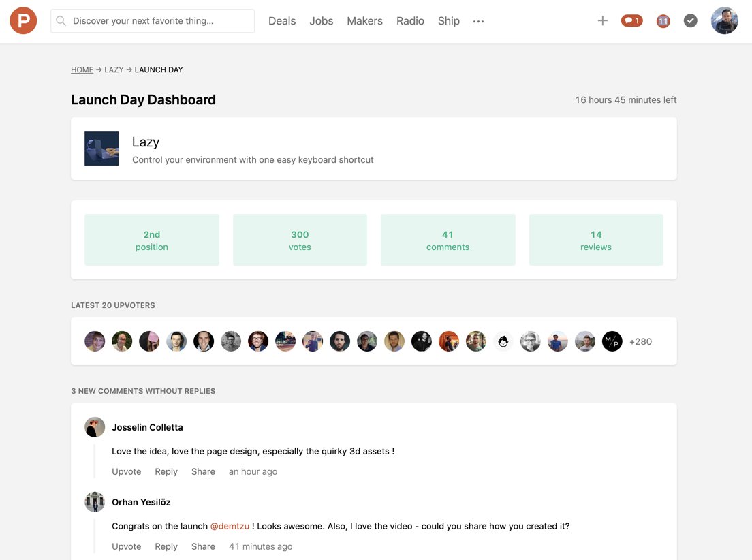Follow the HOME breadcrumb link
The width and height of the screenshot is (752, 560).
point(82,69)
